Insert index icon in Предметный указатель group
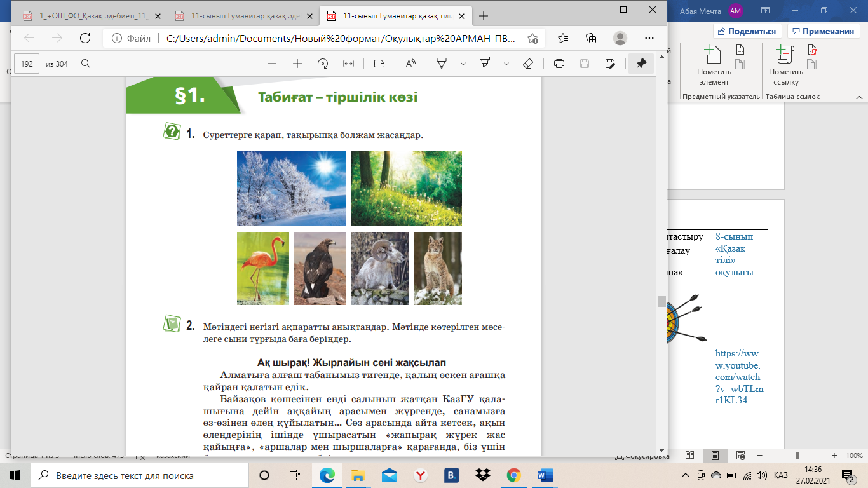The image size is (868, 488). [740, 50]
